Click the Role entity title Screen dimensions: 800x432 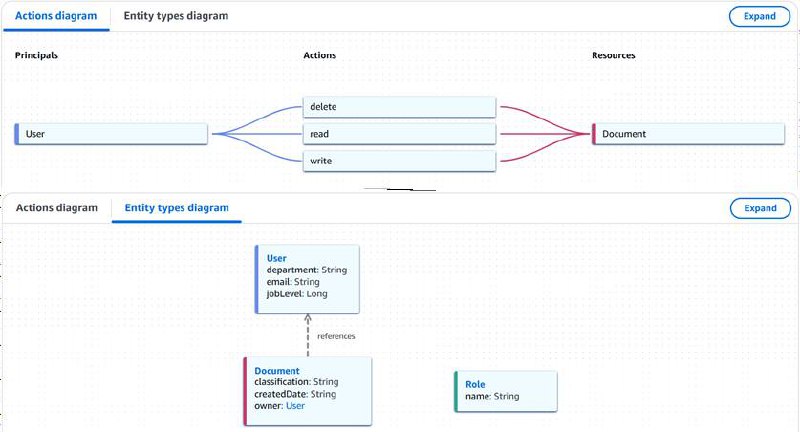[475, 385]
